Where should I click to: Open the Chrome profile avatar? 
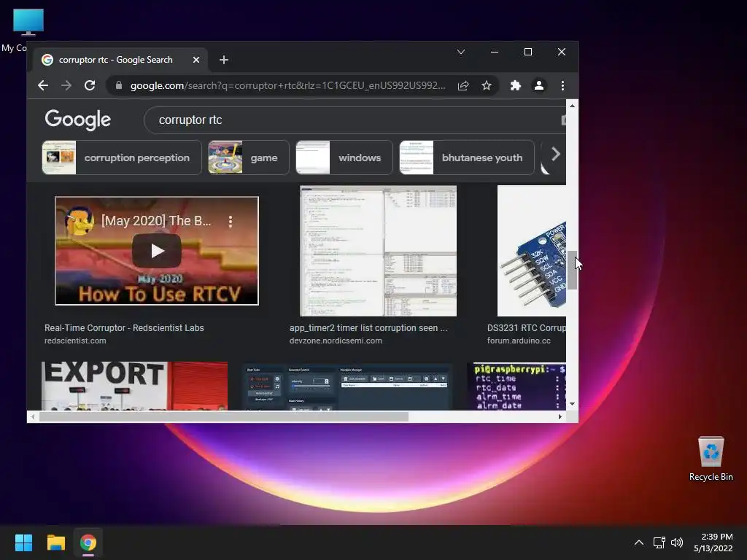pyautogui.click(x=539, y=86)
